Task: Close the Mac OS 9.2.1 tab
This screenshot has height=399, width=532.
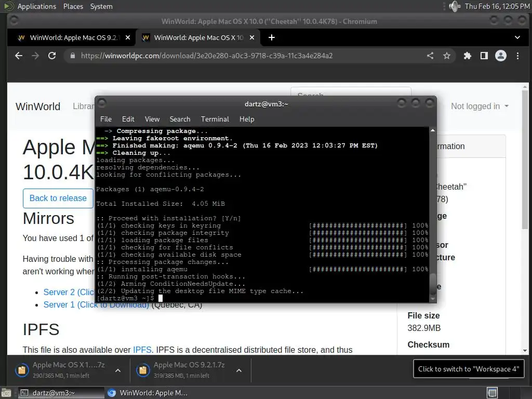Action: [x=128, y=37]
